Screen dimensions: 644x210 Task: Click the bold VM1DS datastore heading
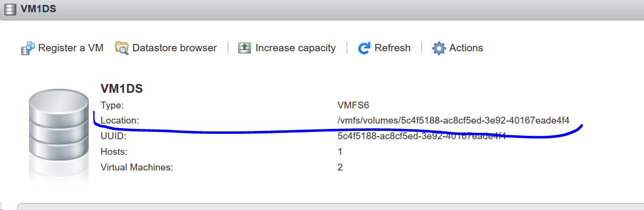121,88
